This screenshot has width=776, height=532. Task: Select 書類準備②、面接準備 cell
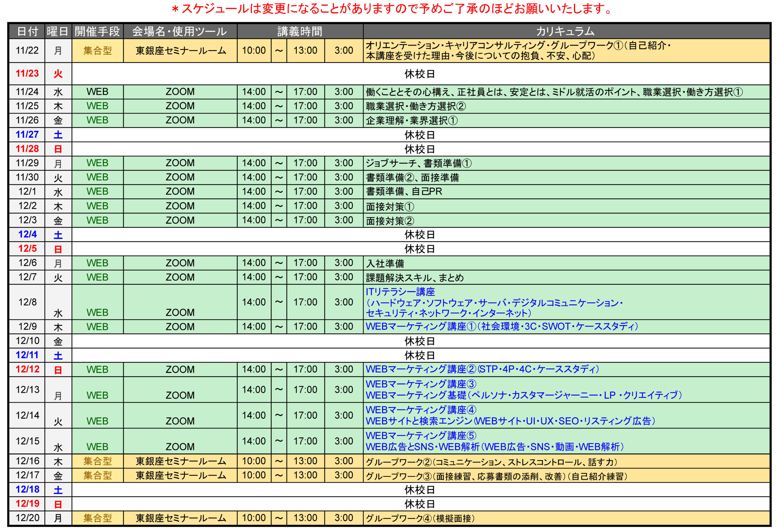[566, 177]
